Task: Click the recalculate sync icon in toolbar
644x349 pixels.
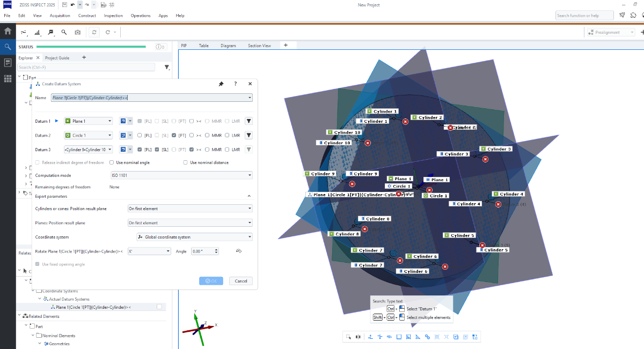Action: (x=94, y=32)
